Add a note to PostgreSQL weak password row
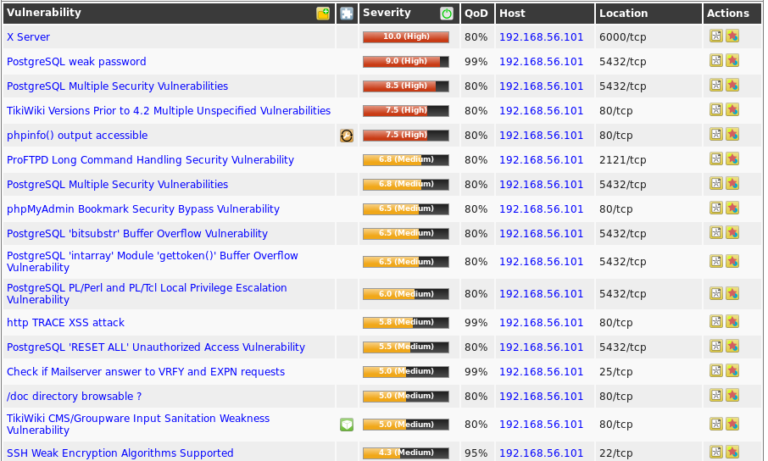The height and width of the screenshot is (461, 768). [716, 61]
